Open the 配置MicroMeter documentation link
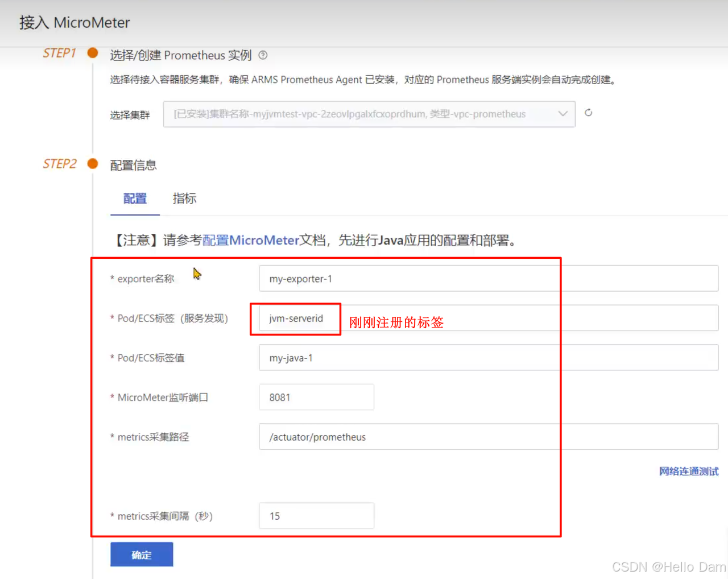 pos(251,240)
